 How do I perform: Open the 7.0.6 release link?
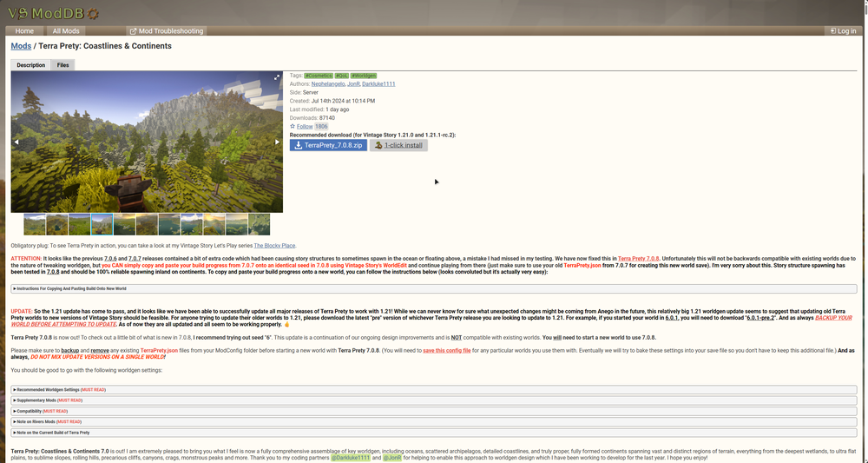point(110,259)
